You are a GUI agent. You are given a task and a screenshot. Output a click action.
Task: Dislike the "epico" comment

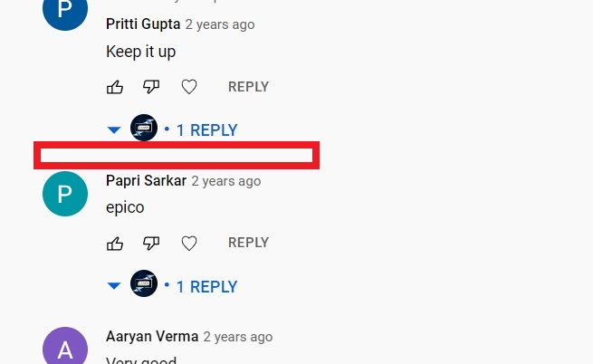click(151, 243)
